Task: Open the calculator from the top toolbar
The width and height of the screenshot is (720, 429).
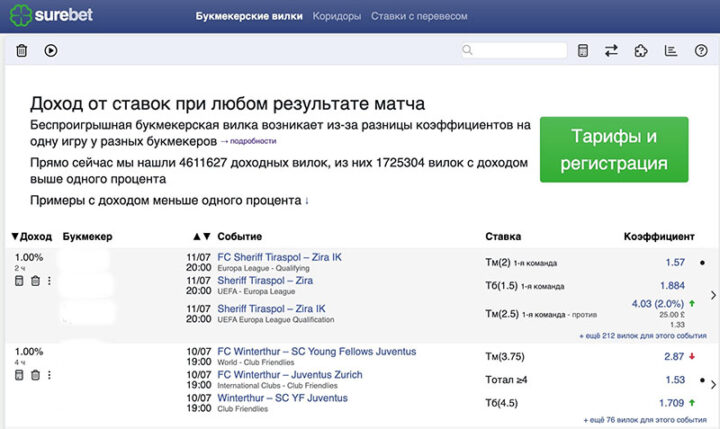Action: (x=584, y=50)
